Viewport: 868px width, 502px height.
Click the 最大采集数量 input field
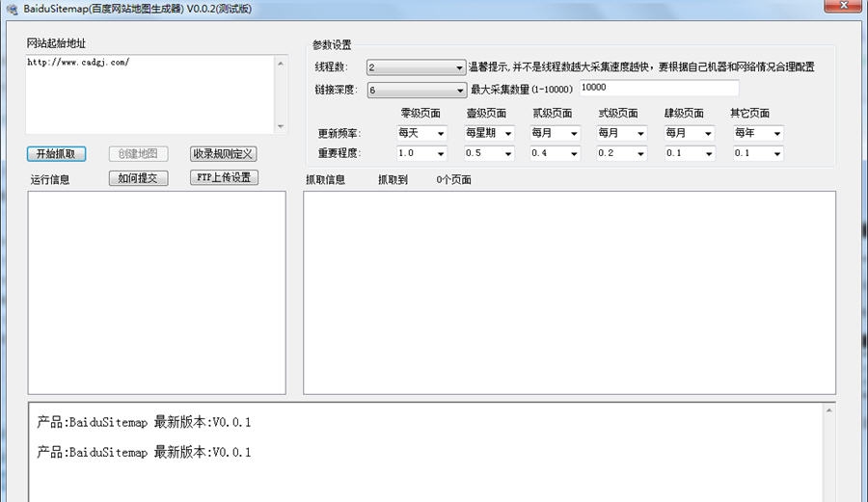click(x=659, y=88)
